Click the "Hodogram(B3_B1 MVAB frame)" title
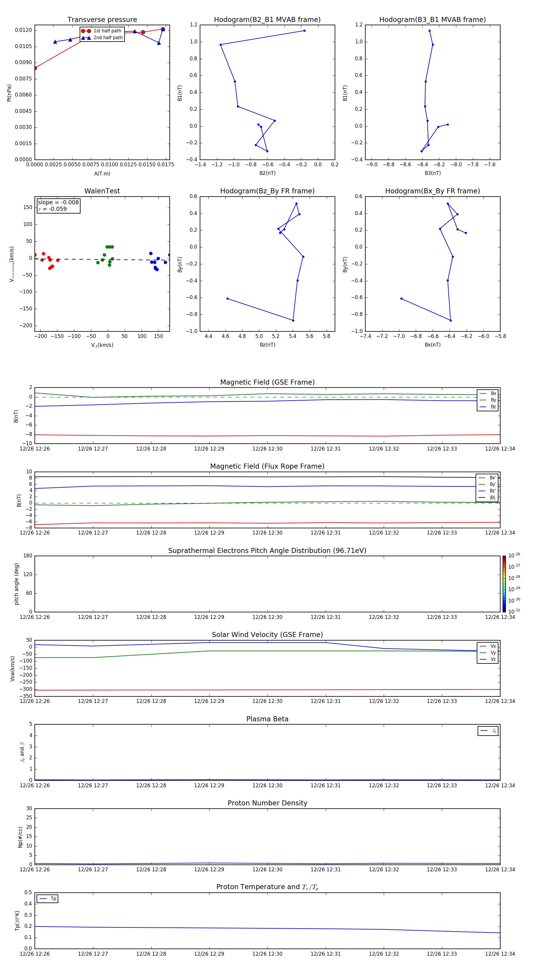This screenshot has width=535, height=980. coord(432,20)
